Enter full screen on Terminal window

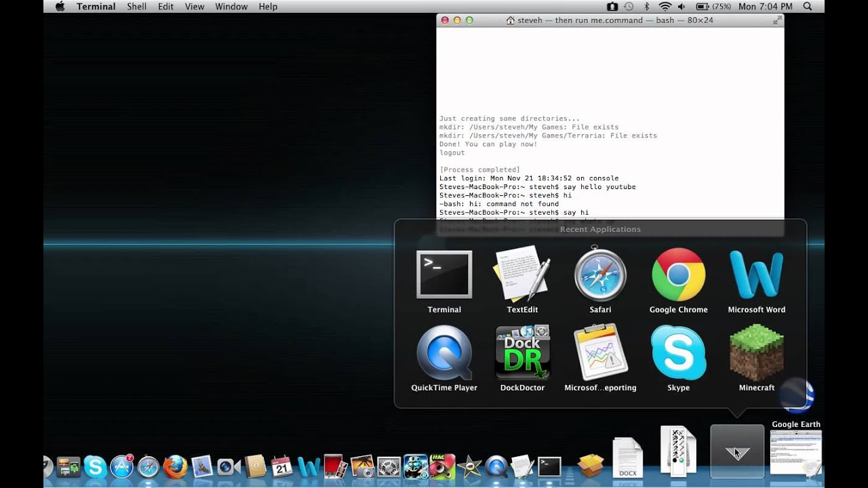point(776,20)
